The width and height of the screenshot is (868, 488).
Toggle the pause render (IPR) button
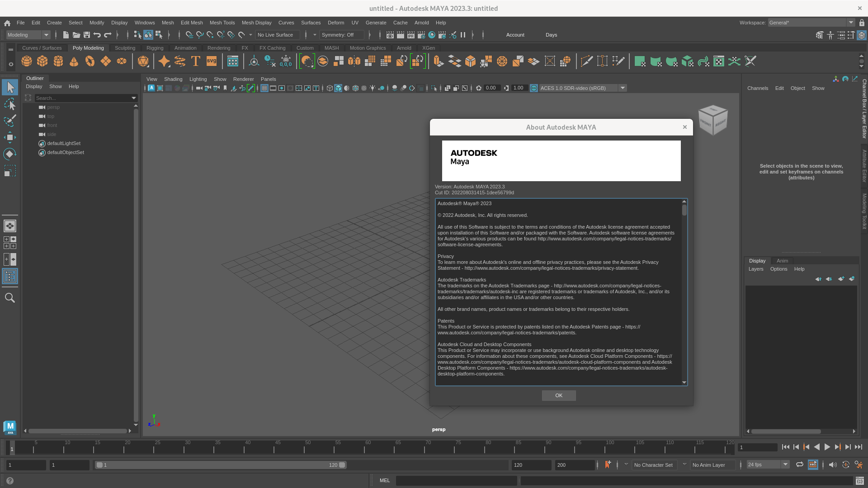[x=463, y=35]
